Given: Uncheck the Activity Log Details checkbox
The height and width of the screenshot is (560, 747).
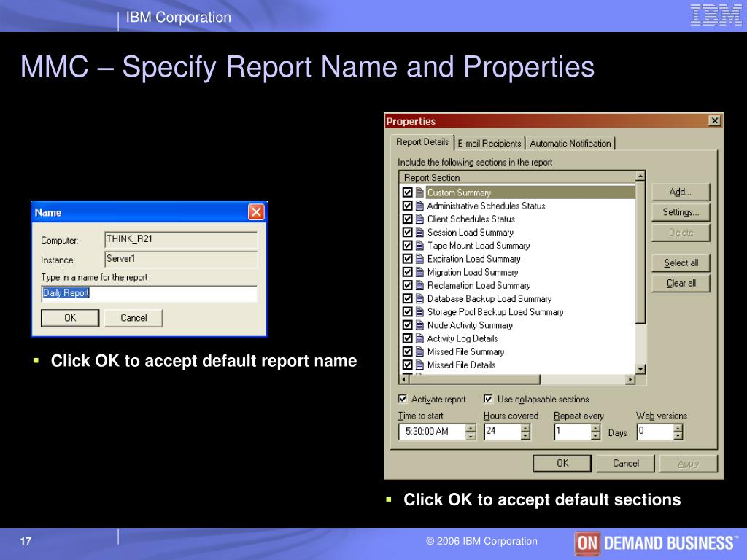Looking at the screenshot, I should coord(407,338).
